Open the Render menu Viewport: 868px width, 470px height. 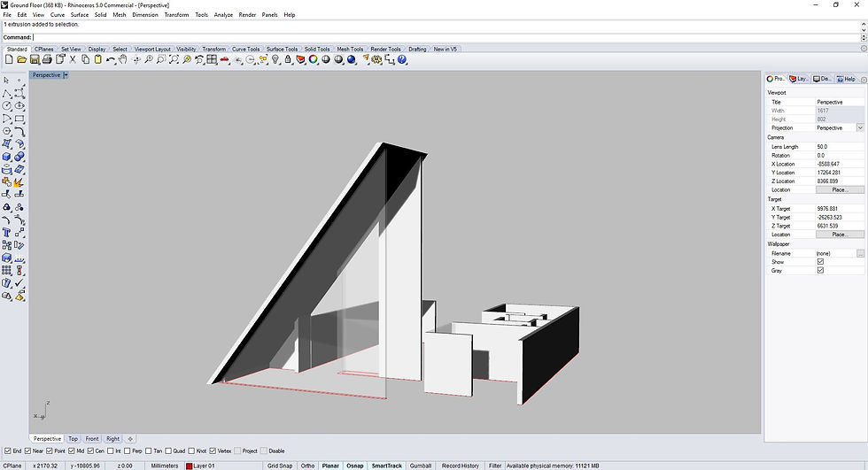click(247, 15)
